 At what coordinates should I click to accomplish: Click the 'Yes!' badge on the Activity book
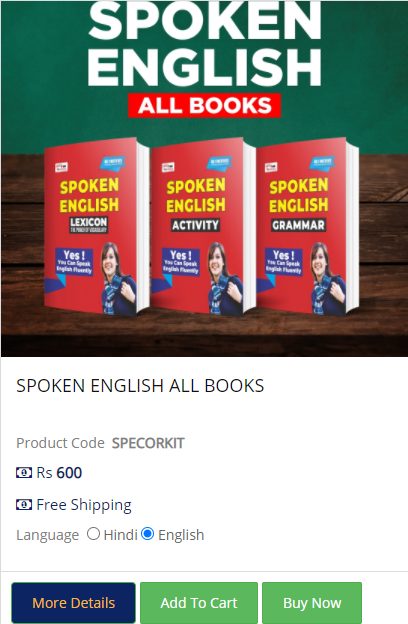tap(180, 261)
